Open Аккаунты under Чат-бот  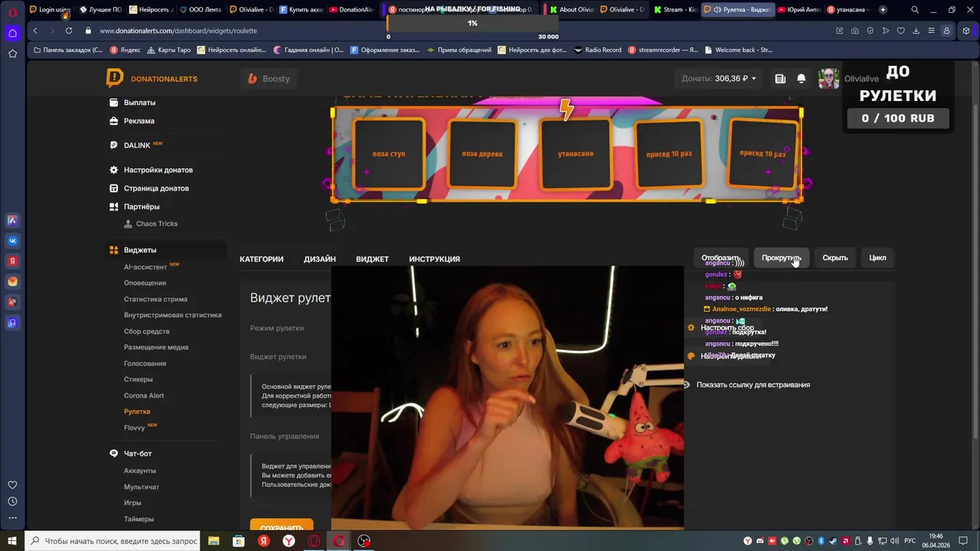pyautogui.click(x=139, y=471)
